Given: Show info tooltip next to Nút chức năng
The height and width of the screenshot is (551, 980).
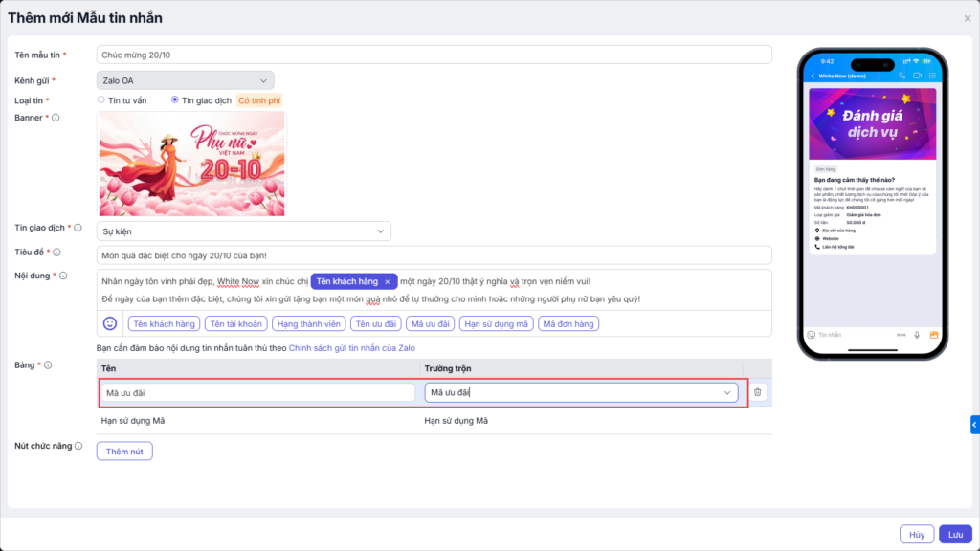Looking at the screenshot, I should click(x=78, y=446).
